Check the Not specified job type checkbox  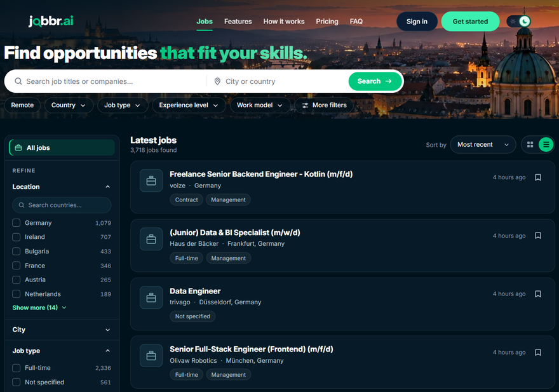(x=17, y=382)
